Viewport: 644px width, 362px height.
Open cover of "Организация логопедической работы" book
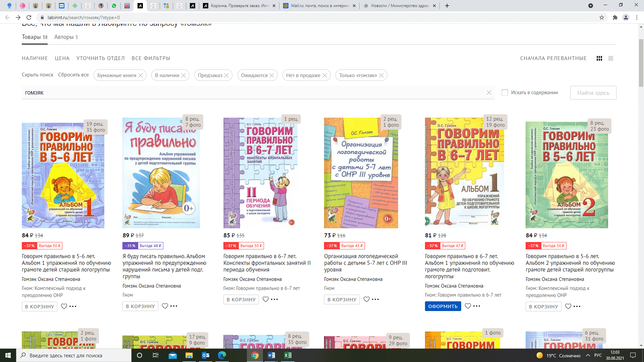[x=361, y=173]
